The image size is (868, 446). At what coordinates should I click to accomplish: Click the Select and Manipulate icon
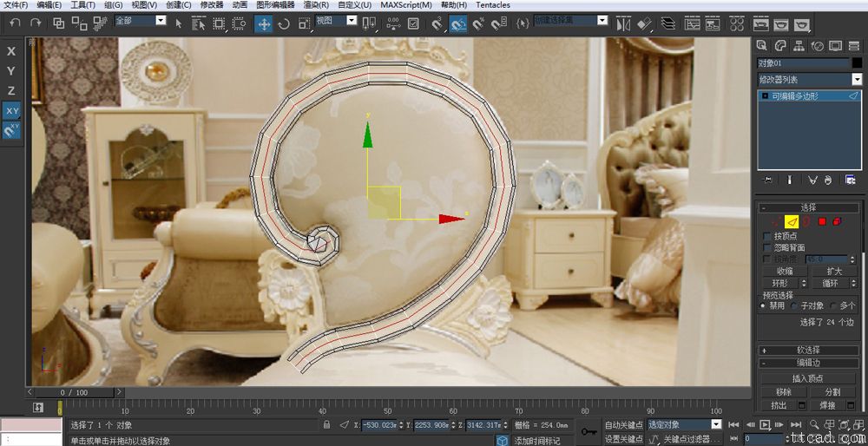click(393, 23)
